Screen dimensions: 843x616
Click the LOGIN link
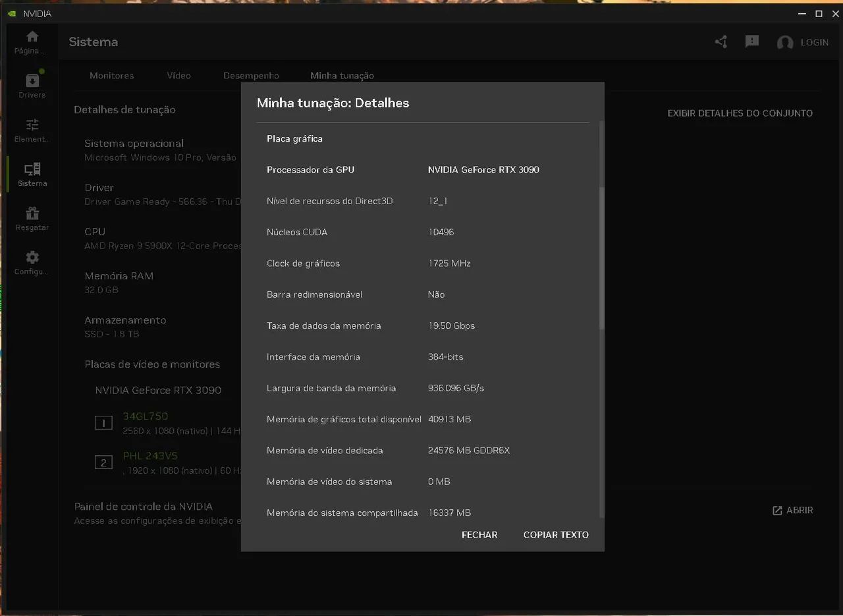point(814,42)
